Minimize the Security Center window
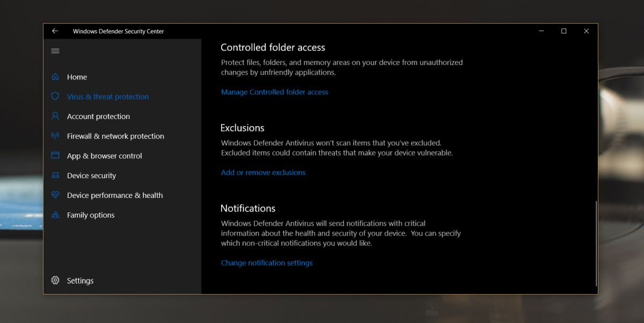644x323 pixels. coord(541,31)
